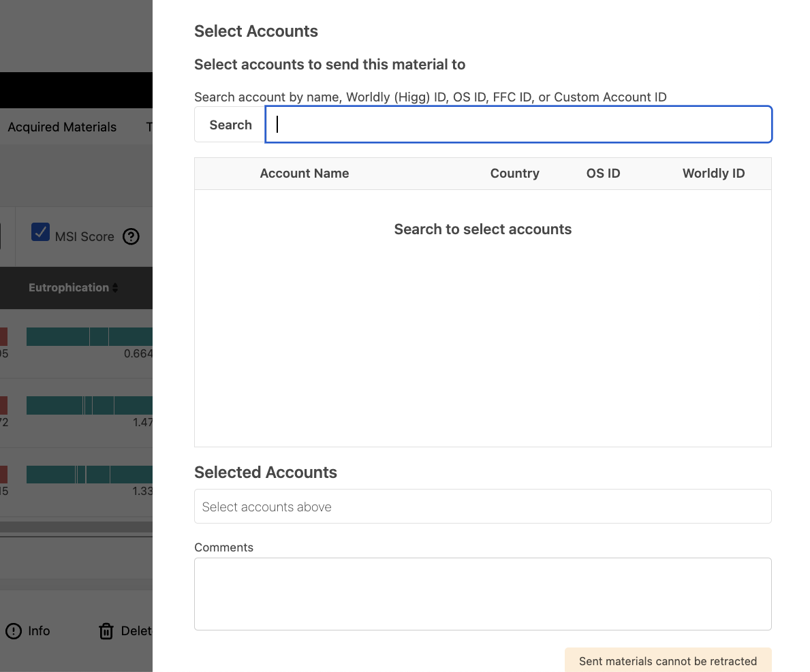Click the Worldly ID column header
Screen dimensions: 810x672
click(x=713, y=174)
